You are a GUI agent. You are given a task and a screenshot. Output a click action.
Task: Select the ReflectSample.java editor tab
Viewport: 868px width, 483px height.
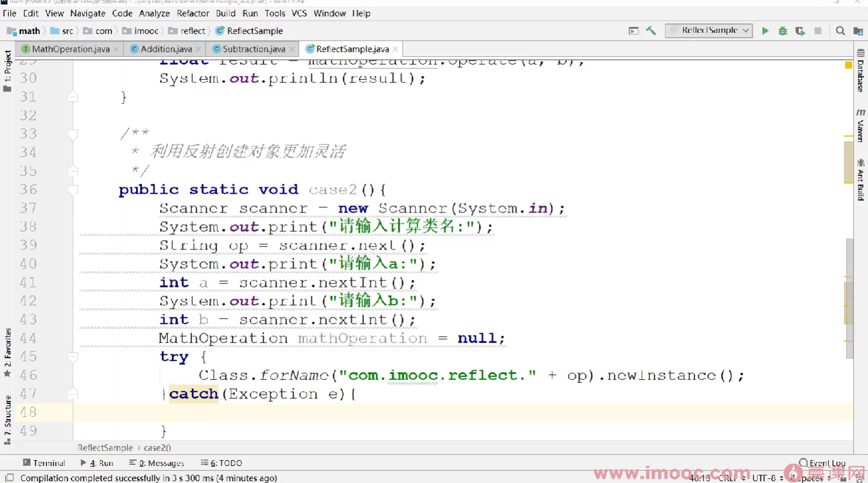(x=352, y=49)
